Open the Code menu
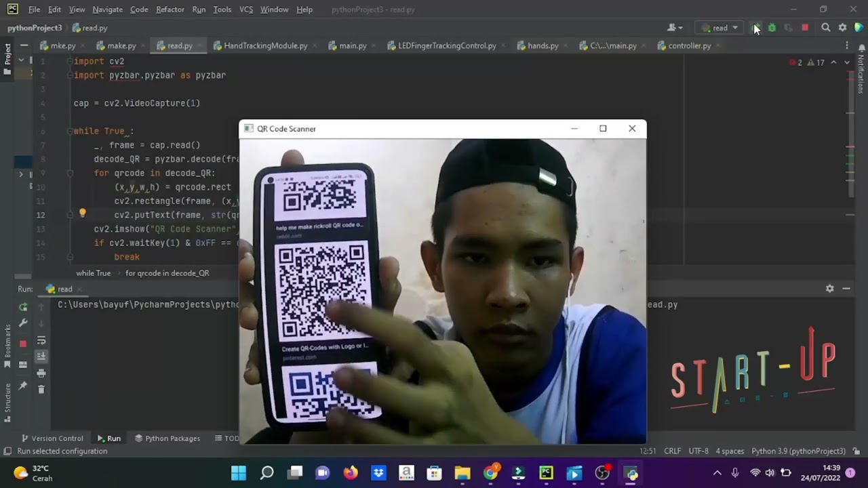This screenshot has height=488, width=868. point(139,9)
